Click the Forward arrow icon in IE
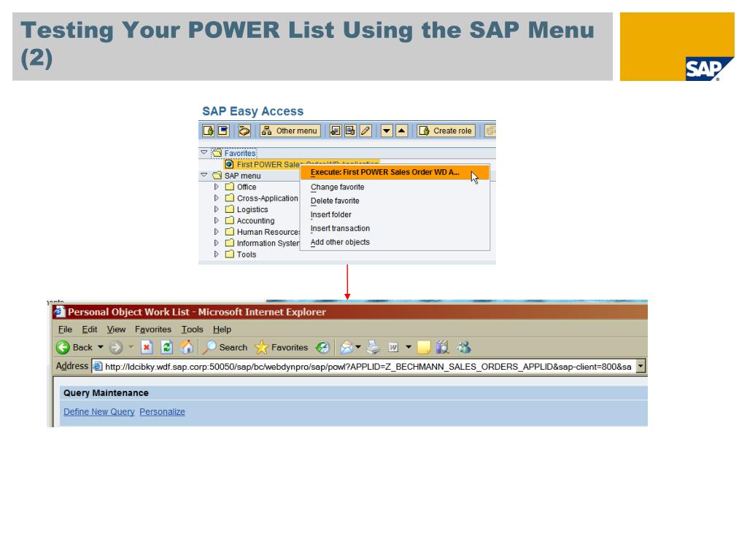The height and width of the screenshot is (560, 747). (x=116, y=347)
